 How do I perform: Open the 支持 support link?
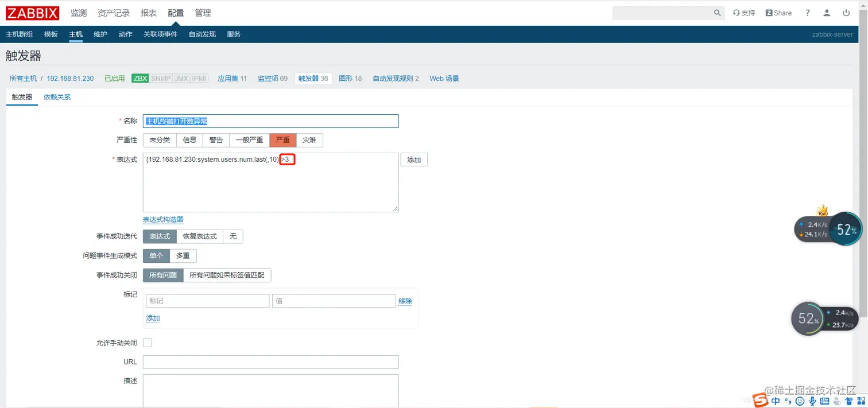pos(744,13)
